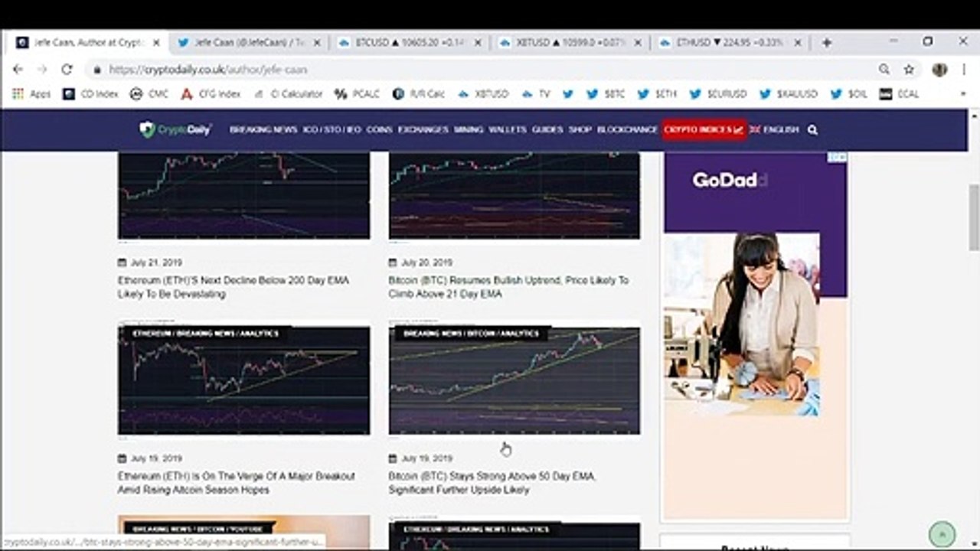Click the green scroll-to-top button
Screen dimensions: 980x551
tap(942, 533)
